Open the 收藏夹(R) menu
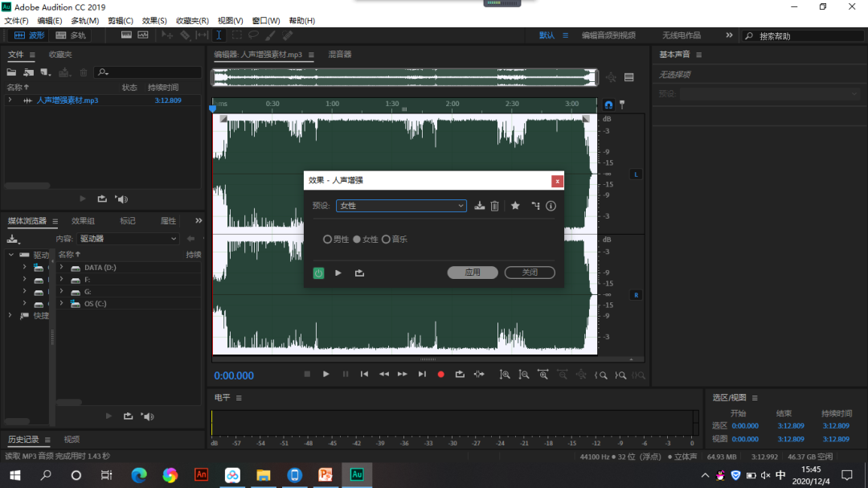Image resolution: width=868 pixels, height=488 pixels. 192,20
